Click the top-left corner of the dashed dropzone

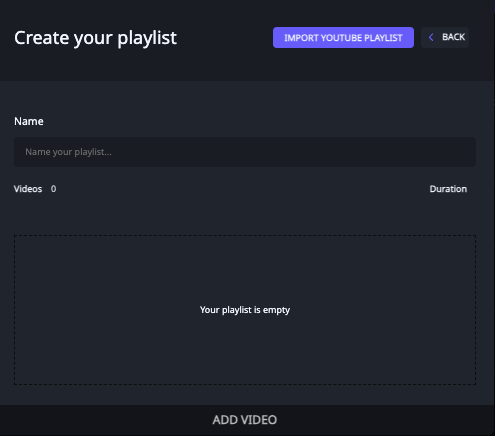click(17, 238)
